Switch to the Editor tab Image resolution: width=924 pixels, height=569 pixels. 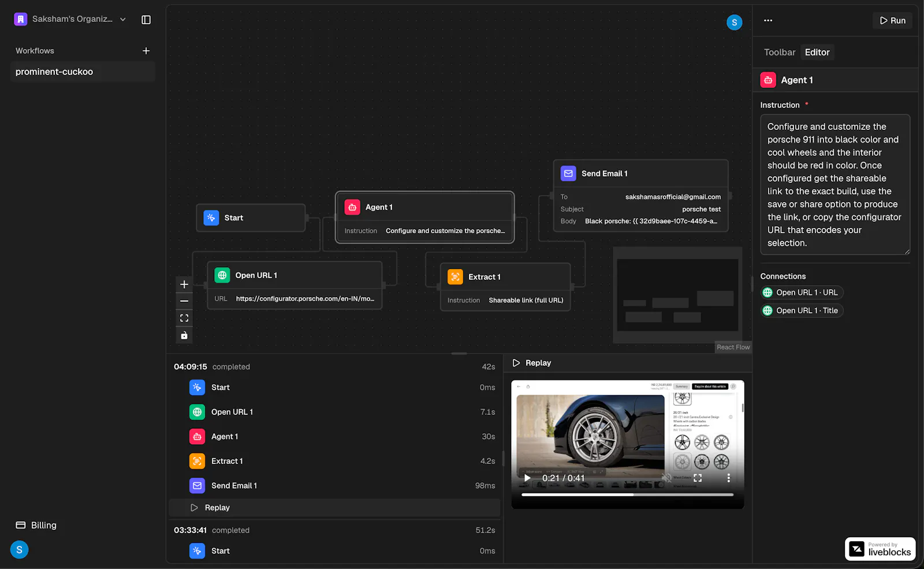click(x=817, y=52)
